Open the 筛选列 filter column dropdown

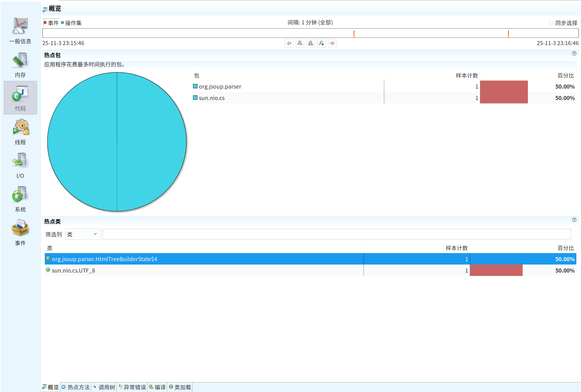pyautogui.click(x=82, y=234)
